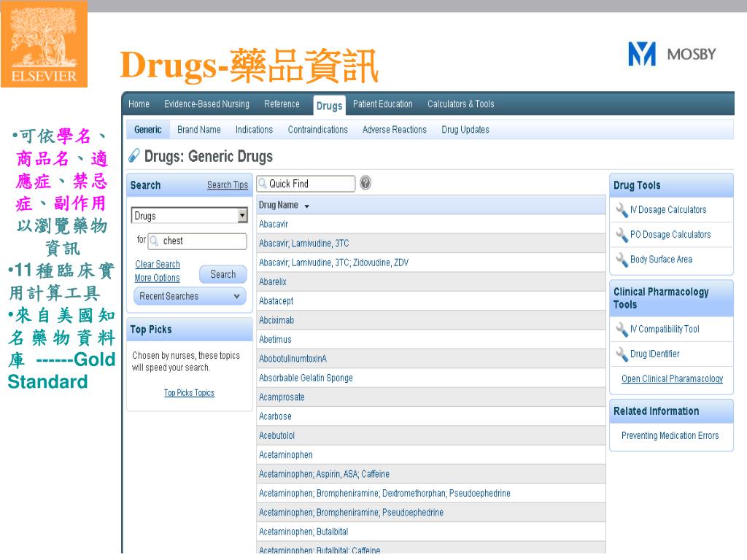Open the Acebutolol drug entry

point(276,435)
